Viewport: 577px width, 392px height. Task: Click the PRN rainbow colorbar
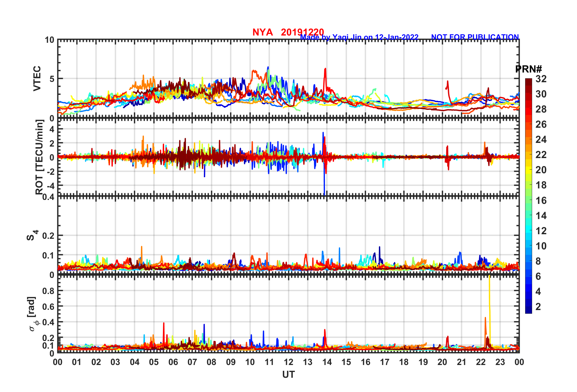point(528,196)
